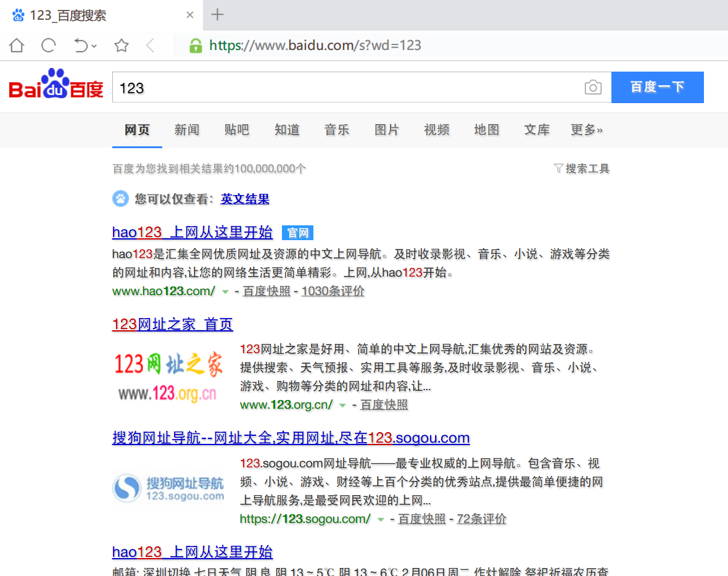Viewport: 728px width, 576px height.
Task: Open 搜索工具 filter options
Action: (x=582, y=169)
